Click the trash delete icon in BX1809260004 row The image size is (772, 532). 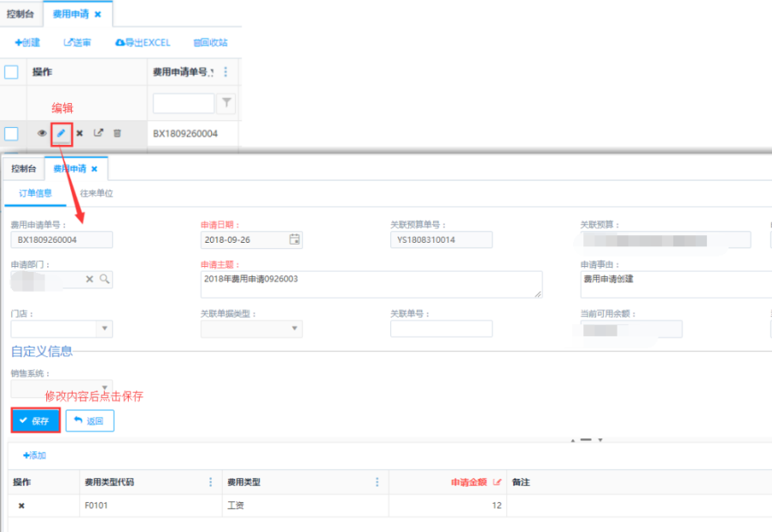(118, 133)
